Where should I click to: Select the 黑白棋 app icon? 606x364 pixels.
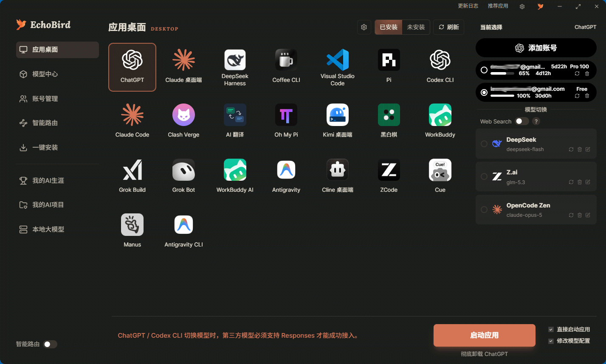[x=389, y=115]
